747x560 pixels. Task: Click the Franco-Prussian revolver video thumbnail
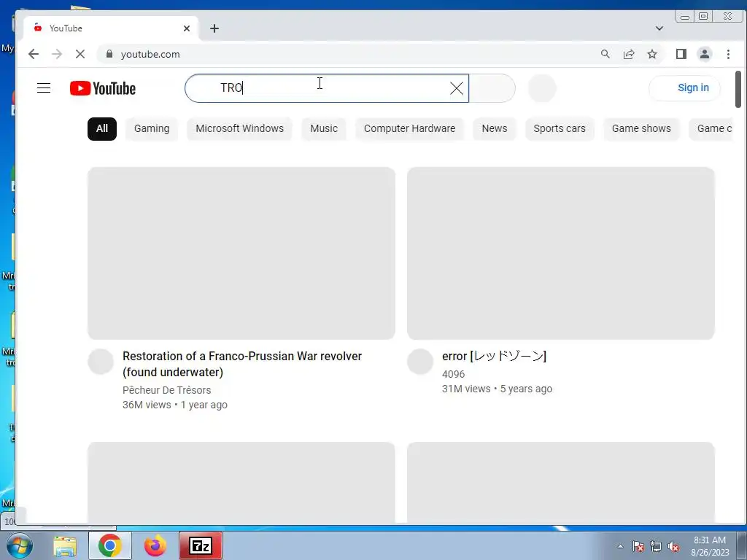241,253
